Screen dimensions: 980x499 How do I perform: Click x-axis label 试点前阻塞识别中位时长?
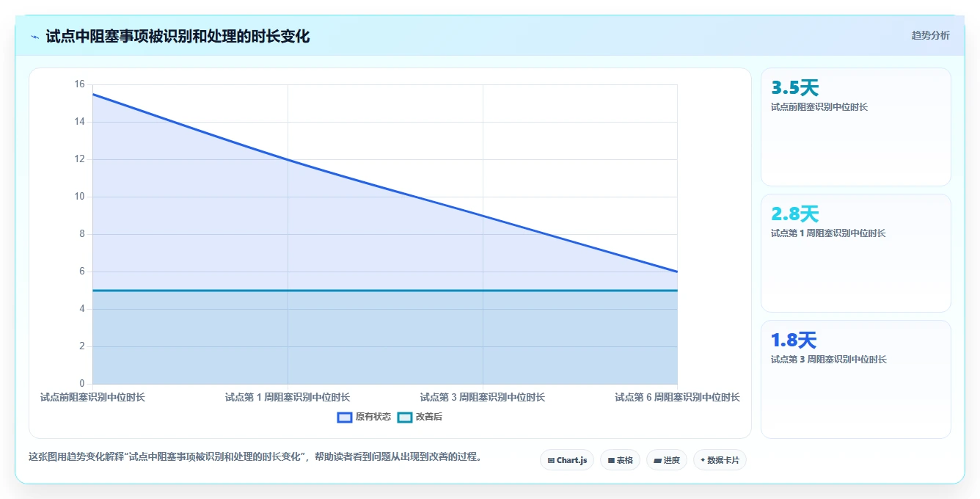92,397
